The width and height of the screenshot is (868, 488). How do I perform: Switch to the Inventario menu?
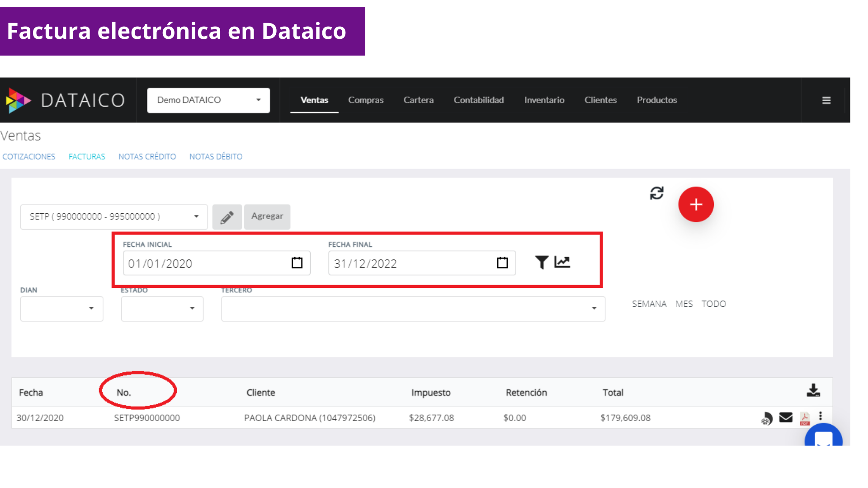544,100
